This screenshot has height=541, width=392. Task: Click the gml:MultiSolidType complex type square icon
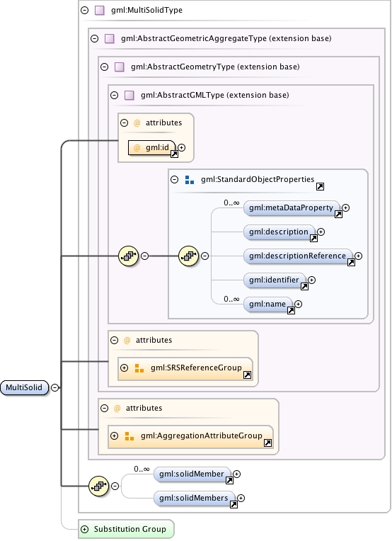click(x=100, y=11)
